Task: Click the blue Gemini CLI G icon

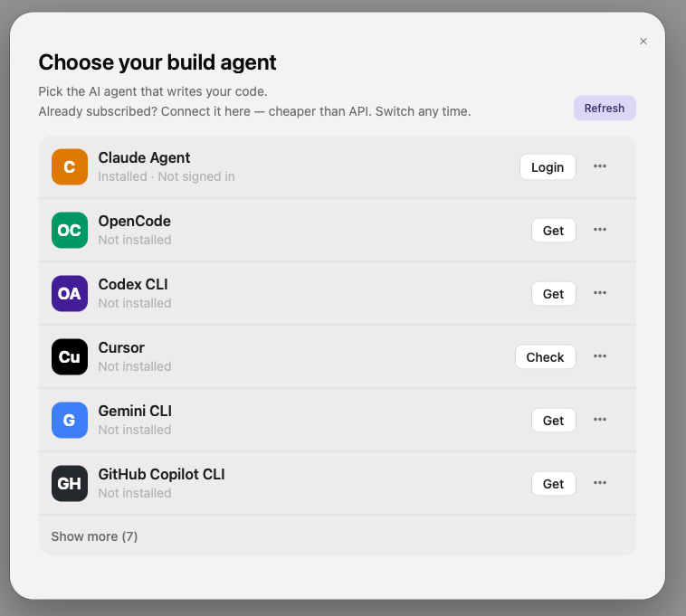Action: [70, 420]
